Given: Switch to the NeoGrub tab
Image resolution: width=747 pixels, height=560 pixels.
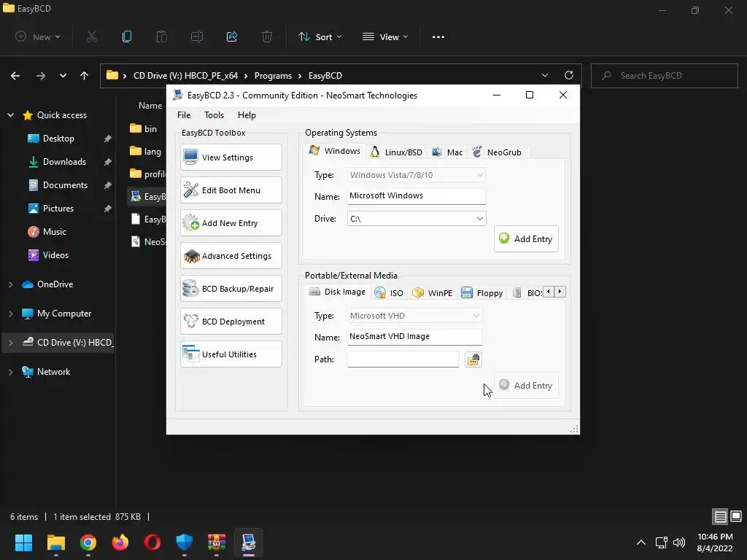Looking at the screenshot, I should [x=497, y=152].
